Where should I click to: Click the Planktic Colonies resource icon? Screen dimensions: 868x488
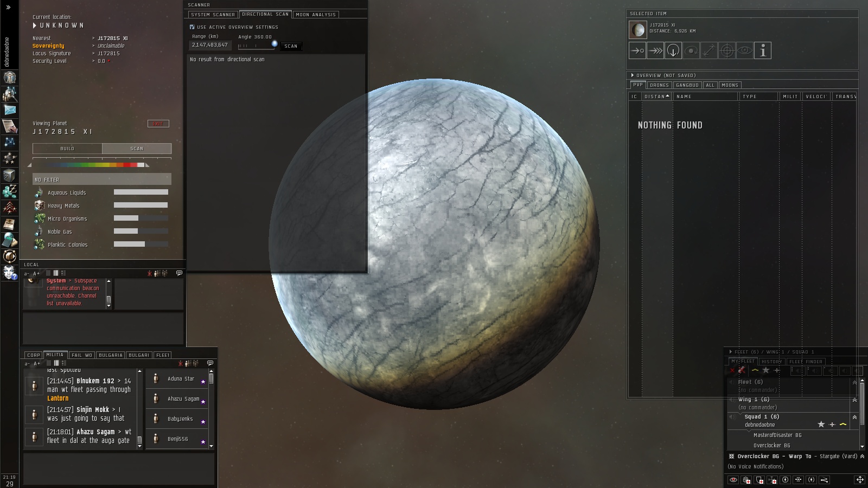(39, 245)
